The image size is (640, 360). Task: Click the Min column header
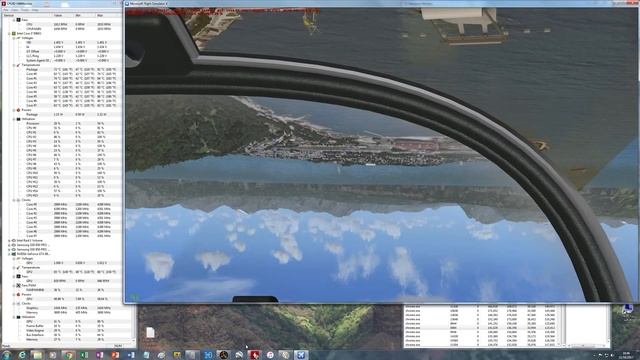85,15
